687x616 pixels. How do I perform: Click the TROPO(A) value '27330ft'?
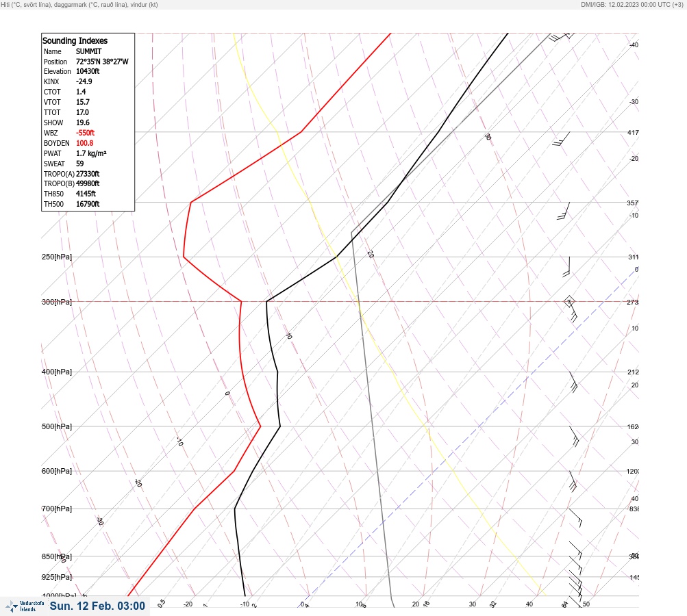click(88, 174)
